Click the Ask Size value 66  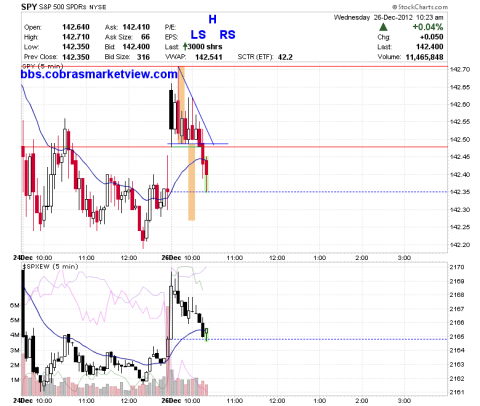pos(145,37)
